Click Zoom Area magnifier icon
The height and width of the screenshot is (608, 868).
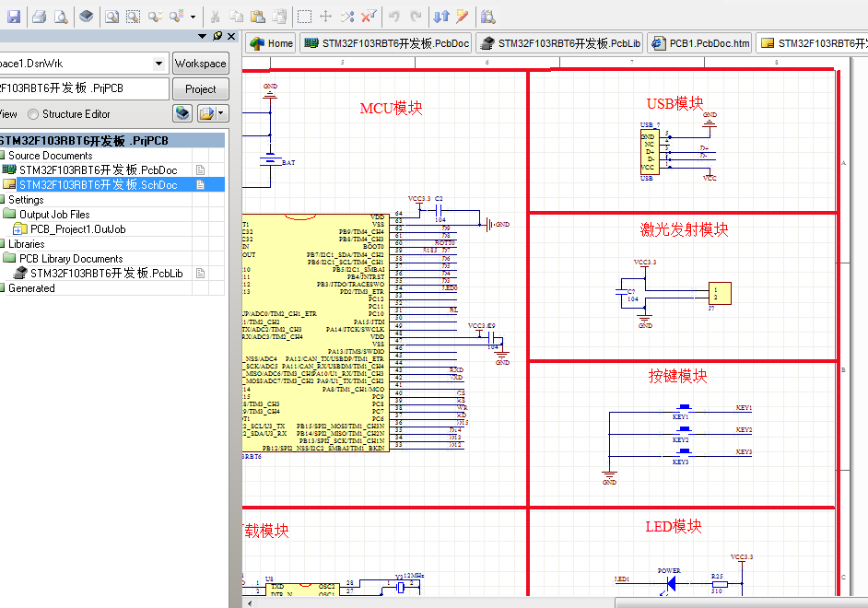(133, 17)
